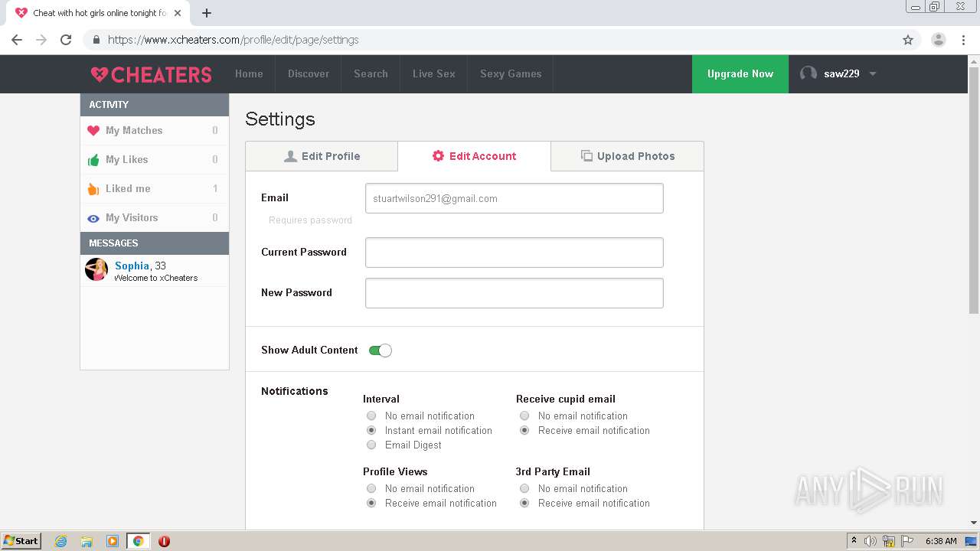This screenshot has width=980, height=551.
Task: Open the Home nav item
Action: 249,74
